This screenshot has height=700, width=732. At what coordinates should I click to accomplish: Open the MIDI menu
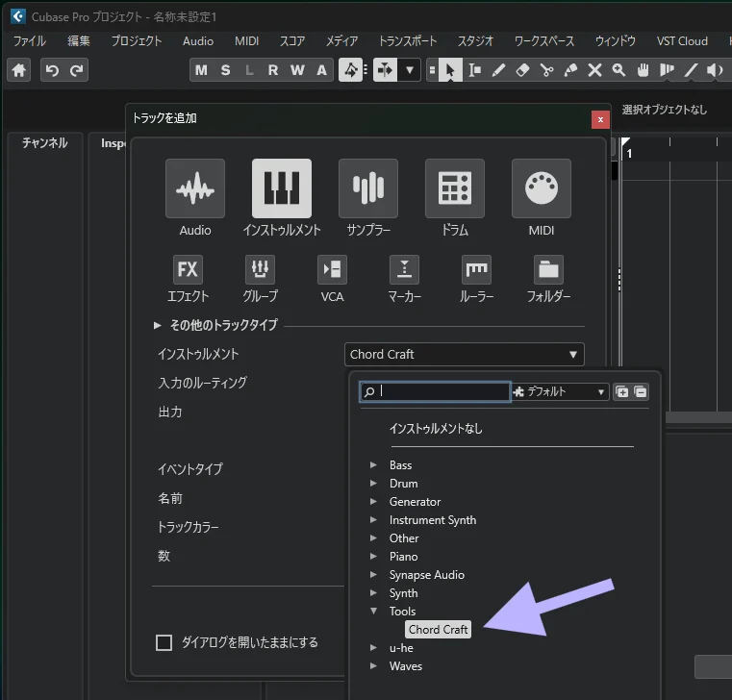tap(246, 41)
